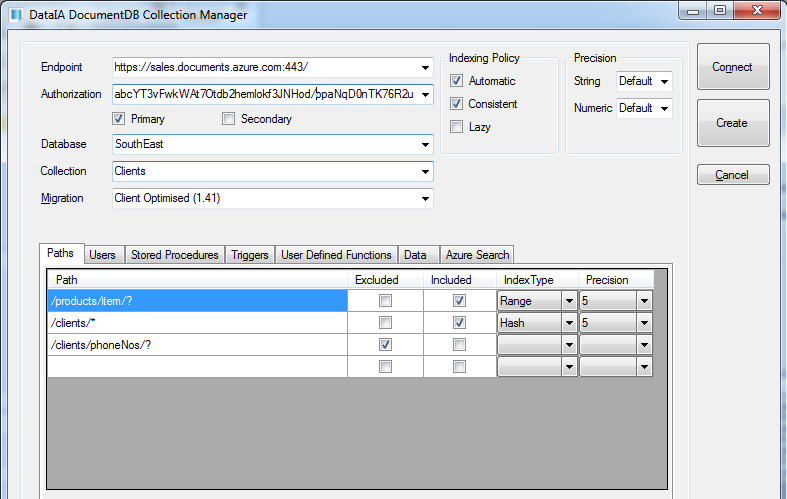
Task: Maximize the Collection Manager window
Action: [x=720, y=11]
